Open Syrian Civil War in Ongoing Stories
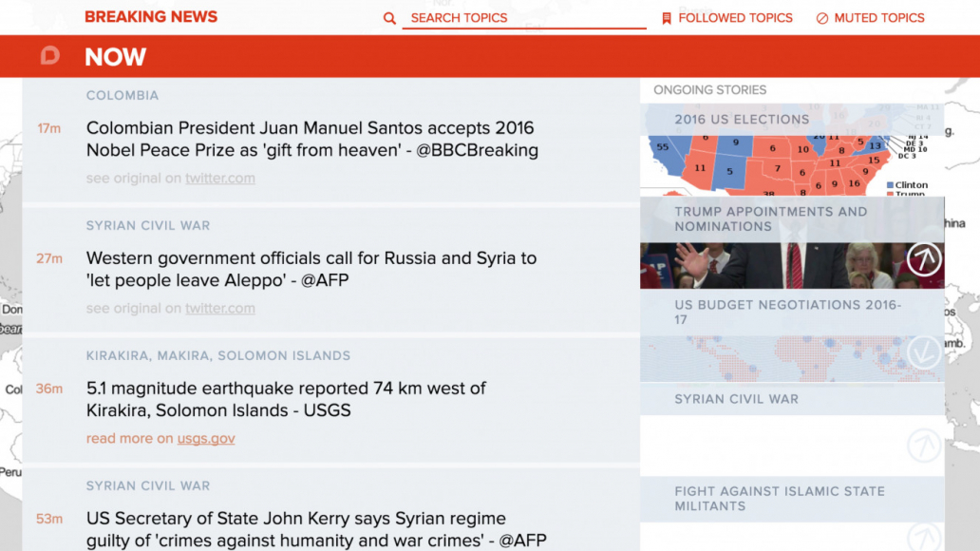Image resolution: width=980 pixels, height=551 pixels. (x=736, y=399)
